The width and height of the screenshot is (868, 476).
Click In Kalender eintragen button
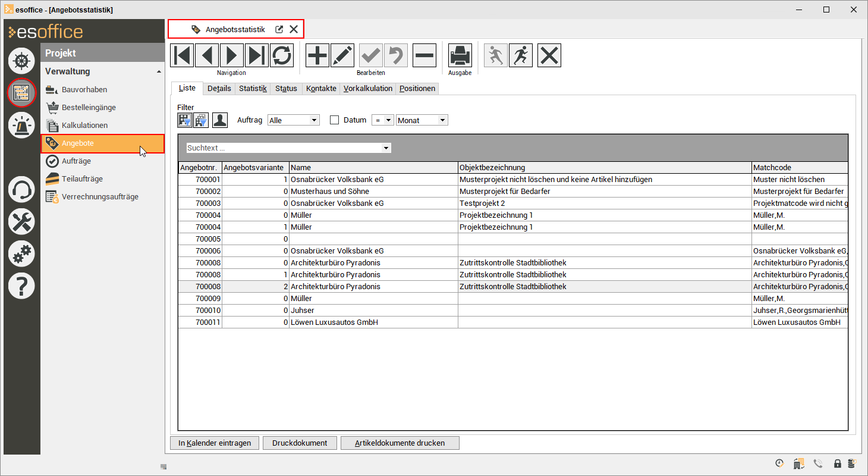(x=215, y=443)
